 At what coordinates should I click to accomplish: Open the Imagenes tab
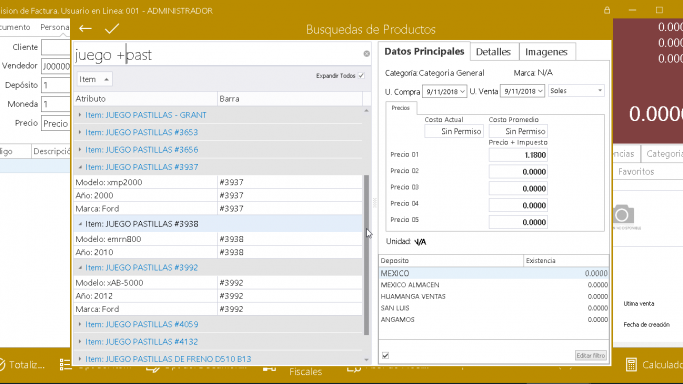(546, 52)
